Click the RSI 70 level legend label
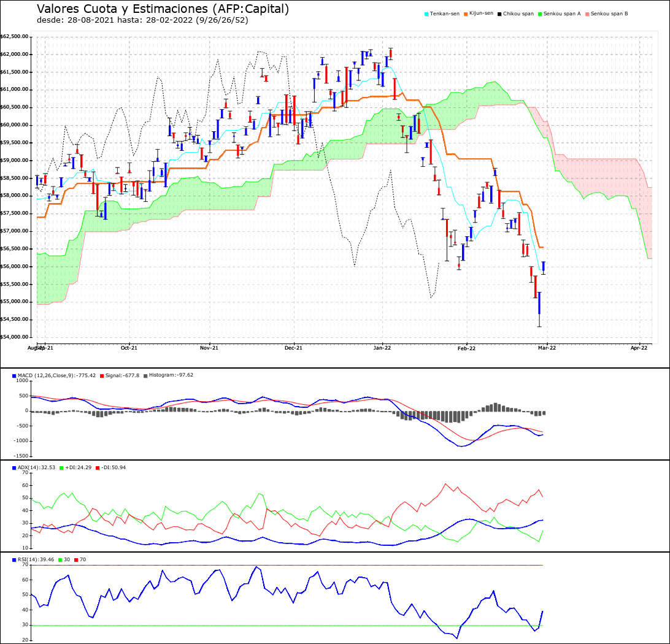The width and height of the screenshot is (670, 644). [x=83, y=559]
